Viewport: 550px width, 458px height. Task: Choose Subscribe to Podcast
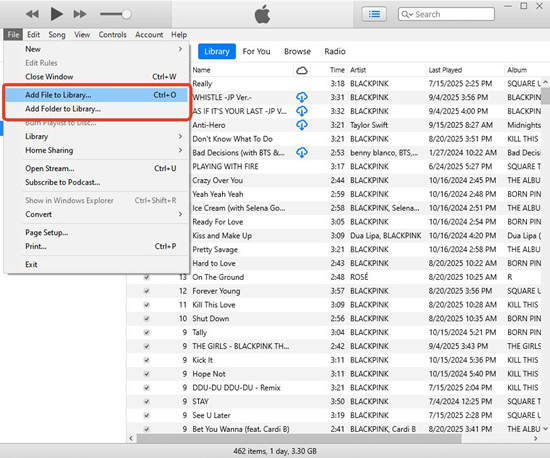[97, 182]
